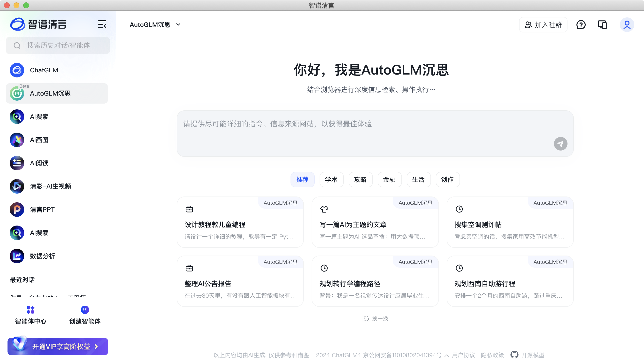Click the multi-device screen icon
This screenshot has width=644, height=363.
[602, 25]
